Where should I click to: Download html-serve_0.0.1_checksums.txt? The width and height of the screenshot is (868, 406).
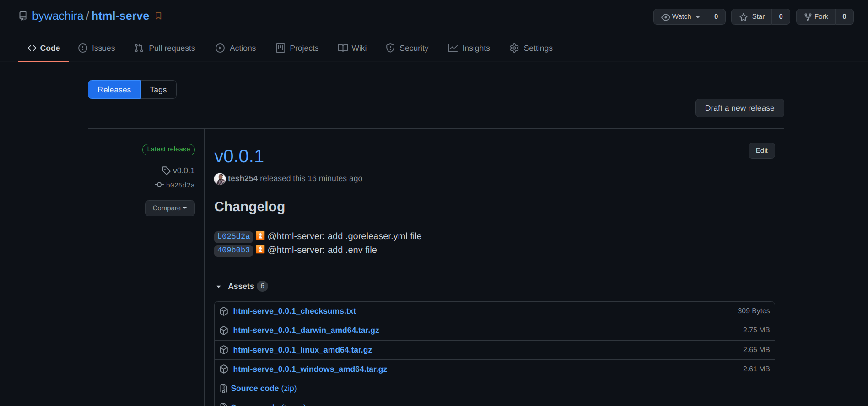[x=294, y=311]
